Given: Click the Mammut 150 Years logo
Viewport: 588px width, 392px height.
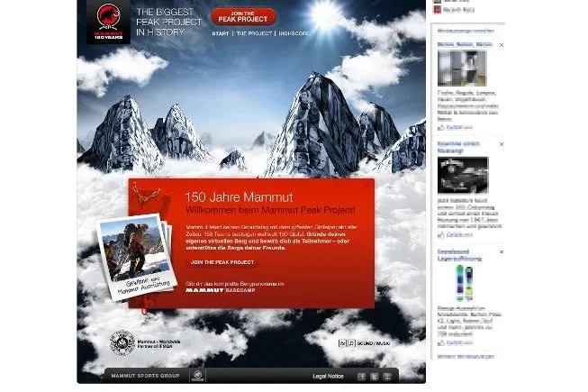Looking at the screenshot, I should 108,22.
